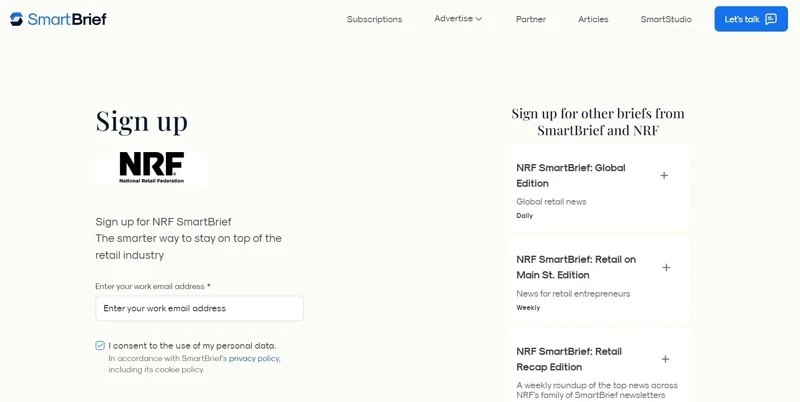Screen dimensions: 800x402
Task: Expand the Advertise dropdown menu
Action: tap(458, 18)
